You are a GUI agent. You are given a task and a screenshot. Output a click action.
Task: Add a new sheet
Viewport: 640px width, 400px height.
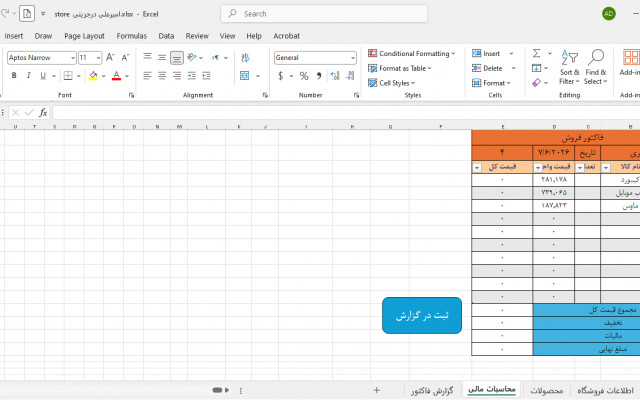coord(376,390)
